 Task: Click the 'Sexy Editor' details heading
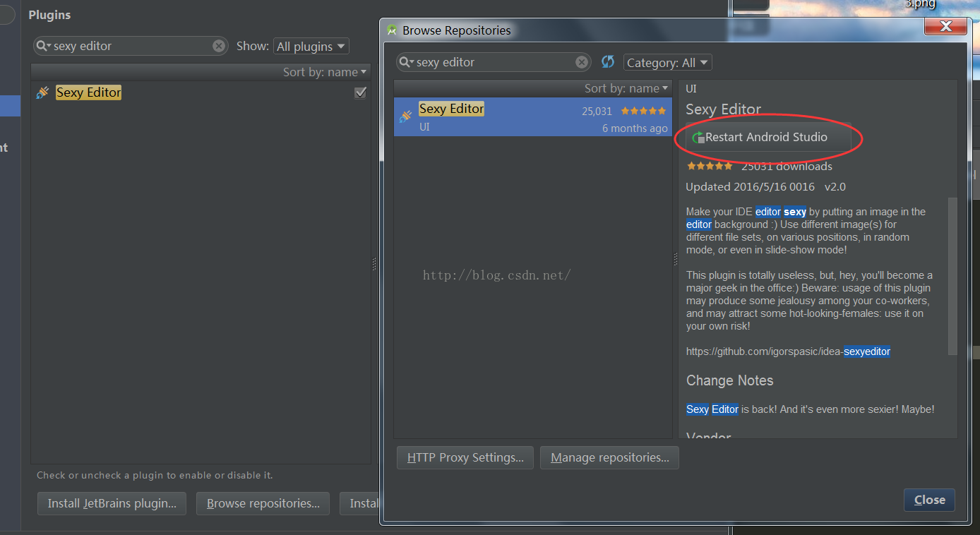point(724,109)
